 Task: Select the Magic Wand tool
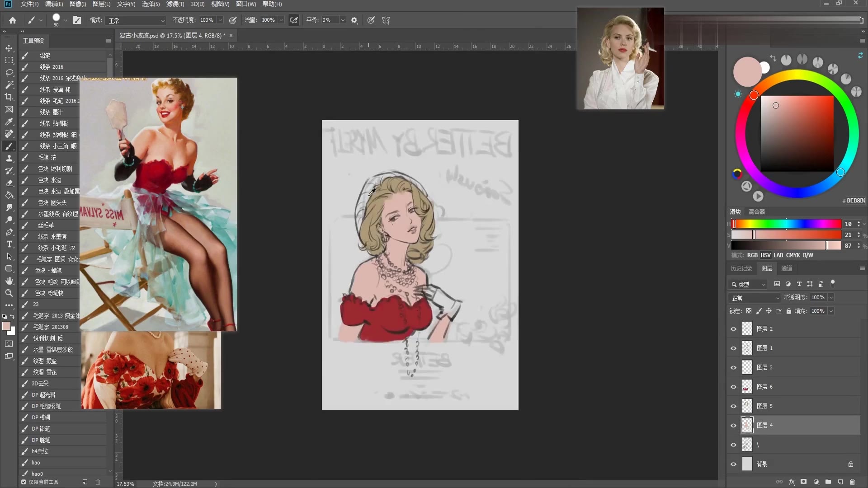(9, 84)
